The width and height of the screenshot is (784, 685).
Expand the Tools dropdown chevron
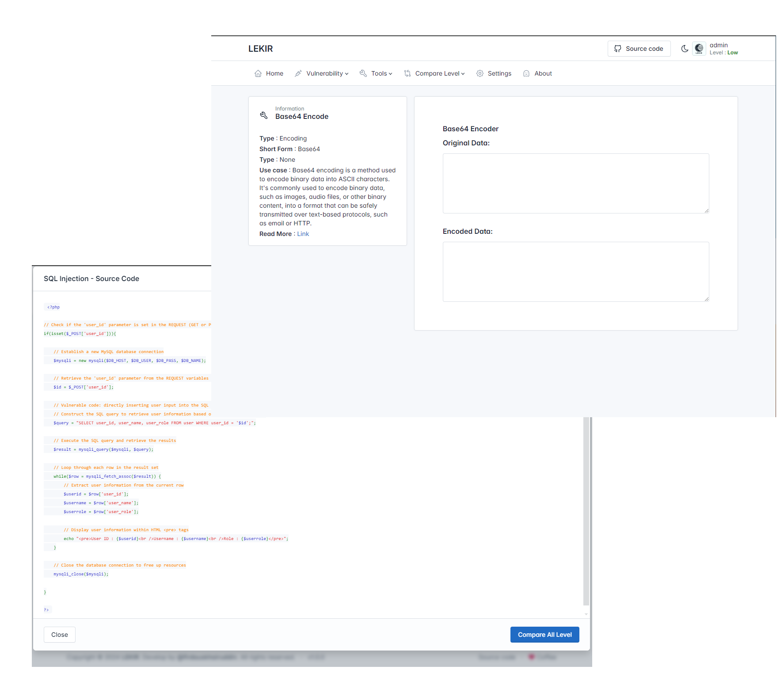click(x=391, y=74)
